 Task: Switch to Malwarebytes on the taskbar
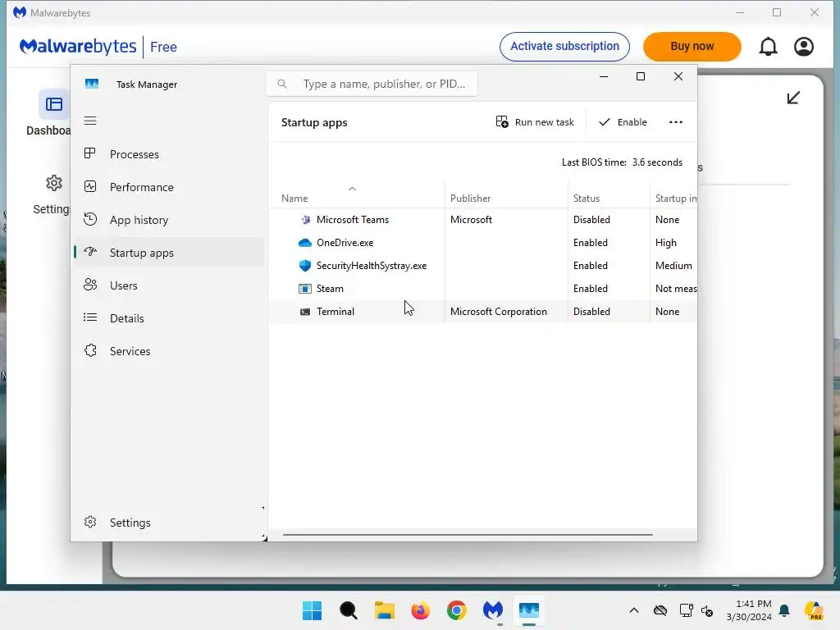point(493,610)
